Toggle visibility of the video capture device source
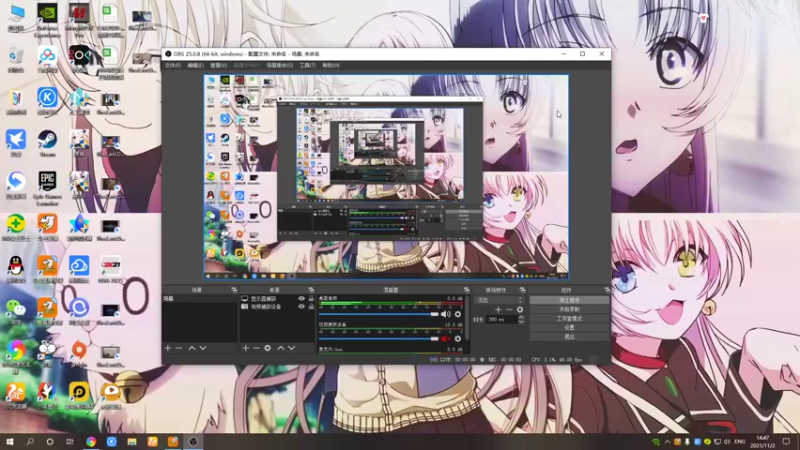The image size is (800, 450). pos(301,307)
